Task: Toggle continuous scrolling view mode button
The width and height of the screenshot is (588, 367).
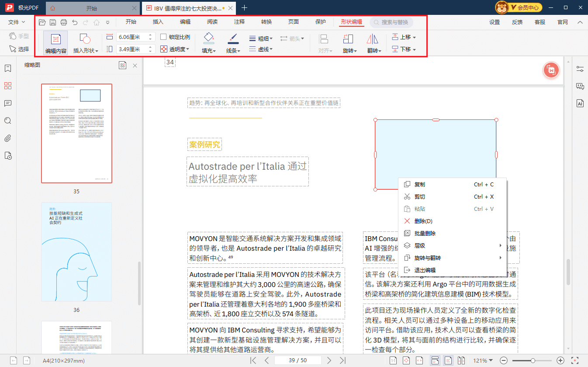Action: [435, 360]
